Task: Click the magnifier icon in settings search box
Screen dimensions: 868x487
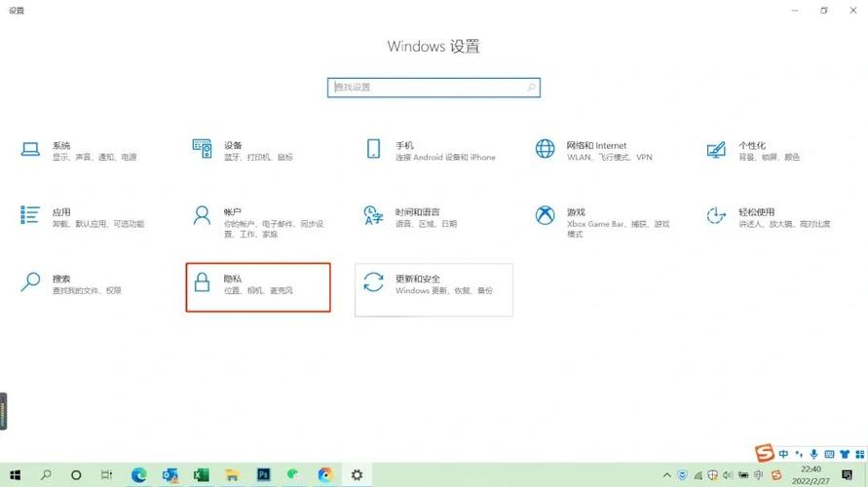Action: point(531,88)
